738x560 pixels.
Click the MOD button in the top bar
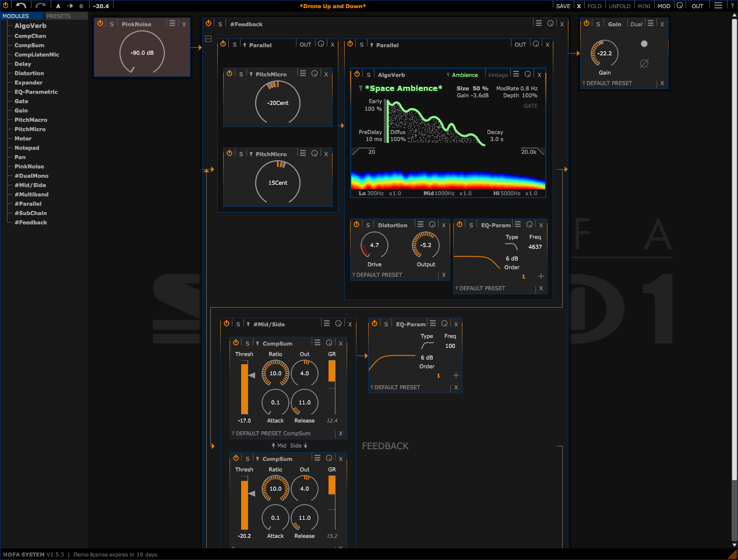click(x=664, y=6)
